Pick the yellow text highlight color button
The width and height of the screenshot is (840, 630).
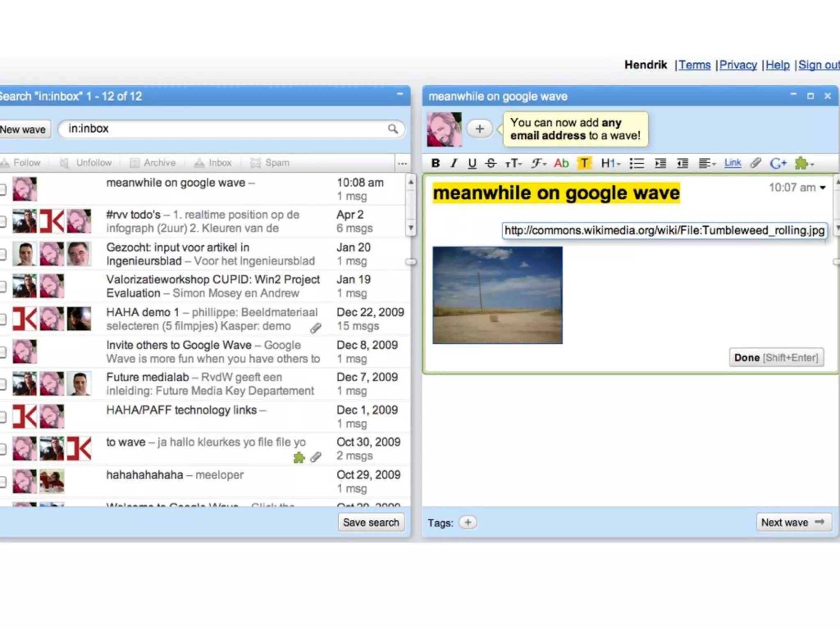pos(584,163)
